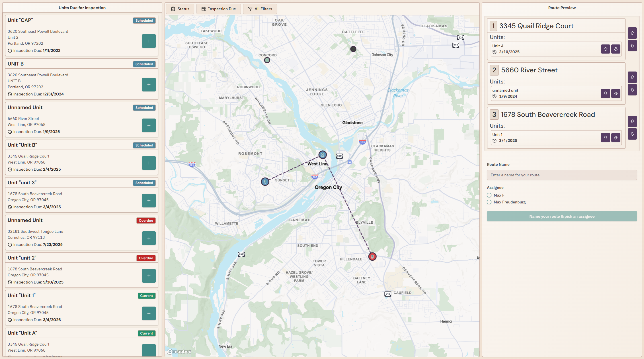Select Max Freudenburg as the assignee
The height and width of the screenshot is (359, 644).
(489, 202)
